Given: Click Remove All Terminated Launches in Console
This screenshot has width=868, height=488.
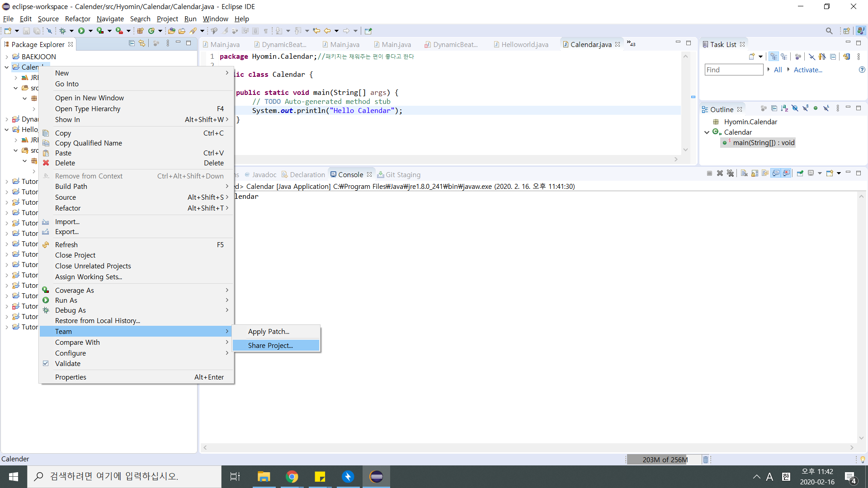Looking at the screenshot, I should coord(730,174).
